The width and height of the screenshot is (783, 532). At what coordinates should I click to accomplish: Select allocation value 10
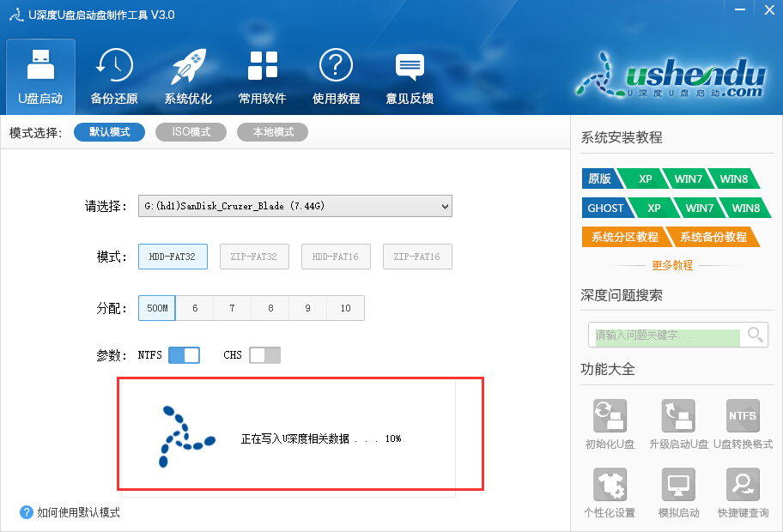tap(345, 308)
